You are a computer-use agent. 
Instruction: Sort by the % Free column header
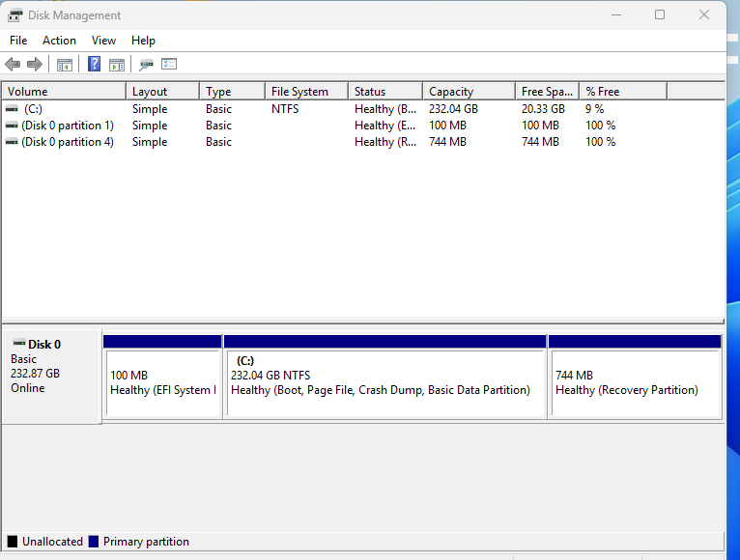click(x=623, y=91)
